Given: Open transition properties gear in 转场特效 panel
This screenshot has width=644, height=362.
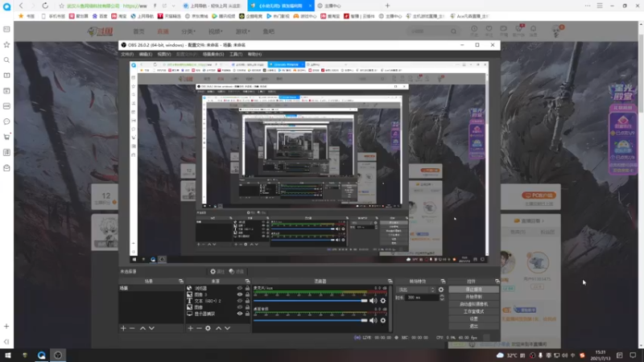Looking at the screenshot, I should point(441,290).
